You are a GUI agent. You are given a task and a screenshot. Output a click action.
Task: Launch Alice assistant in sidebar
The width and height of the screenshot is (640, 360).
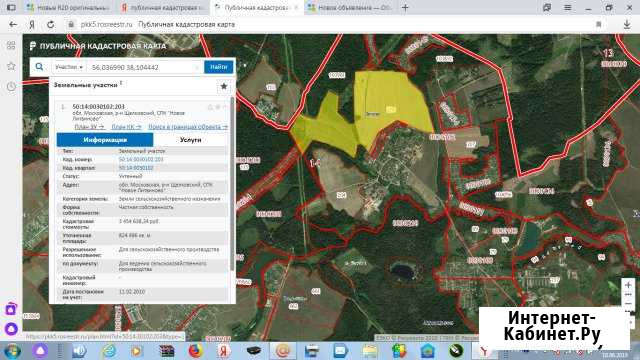[11, 329]
